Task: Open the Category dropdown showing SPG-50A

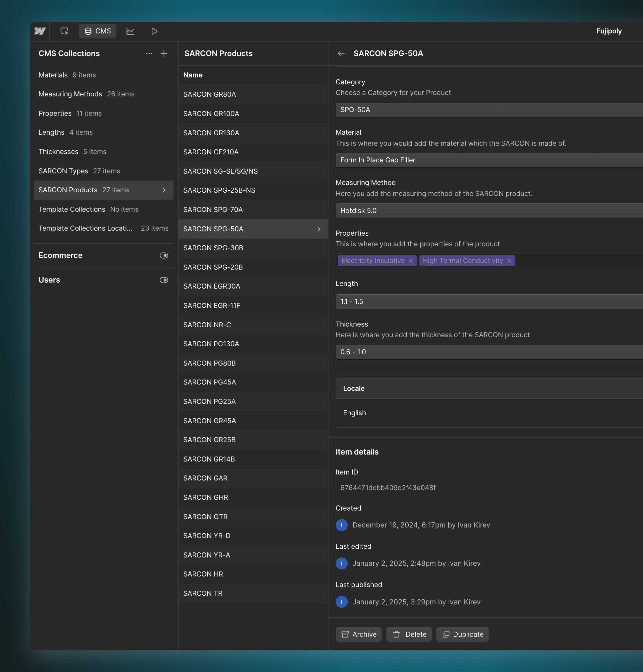Action: tap(489, 110)
